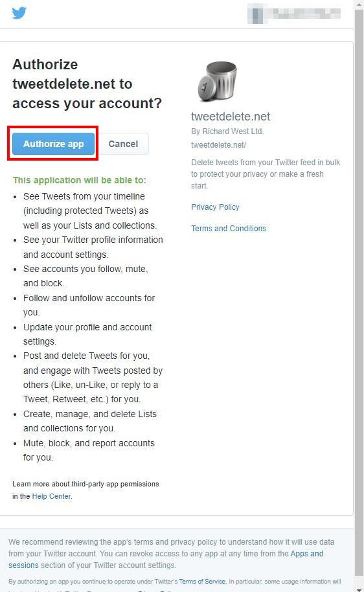Click 'This application will be able to:' heading
The image size is (364, 592).
click(79, 180)
